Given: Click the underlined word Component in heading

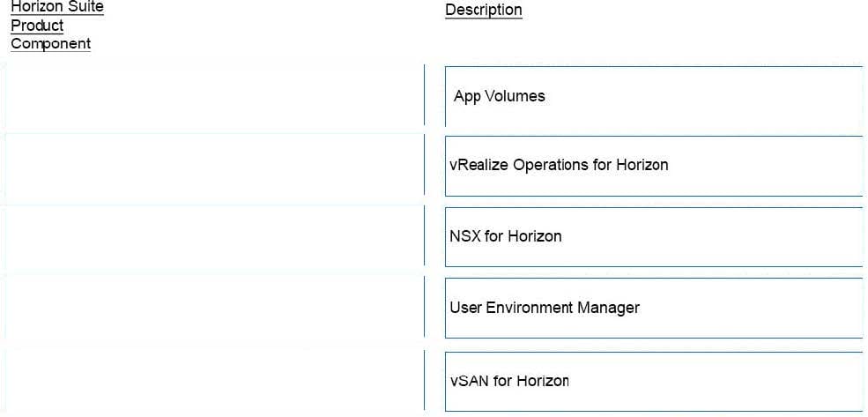Looking at the screenshot, I should [x=50, y=44].
